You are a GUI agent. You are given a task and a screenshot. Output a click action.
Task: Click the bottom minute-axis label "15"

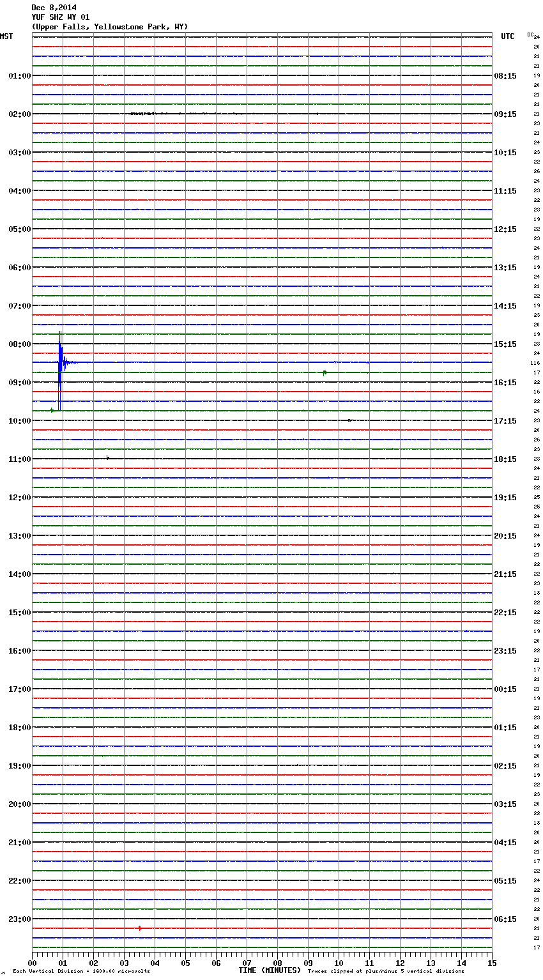point(492,963)
